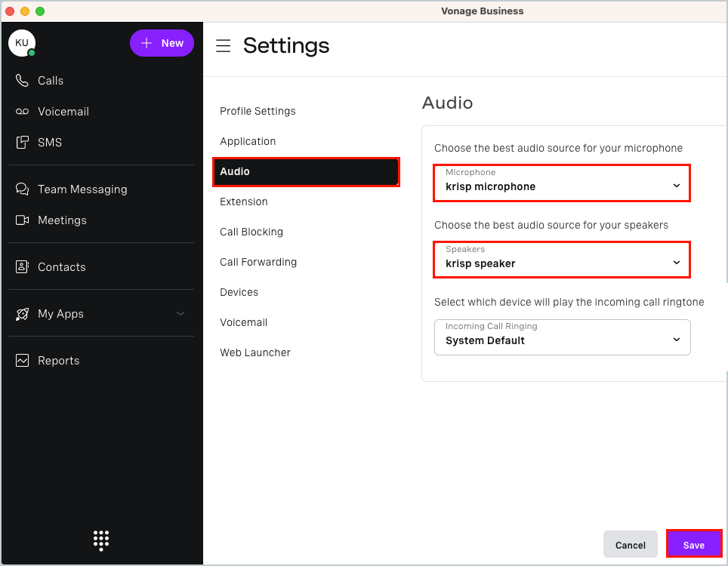Click the SMS message icon
The height and width of the screenshot is (566, 728).
[22, 143]
